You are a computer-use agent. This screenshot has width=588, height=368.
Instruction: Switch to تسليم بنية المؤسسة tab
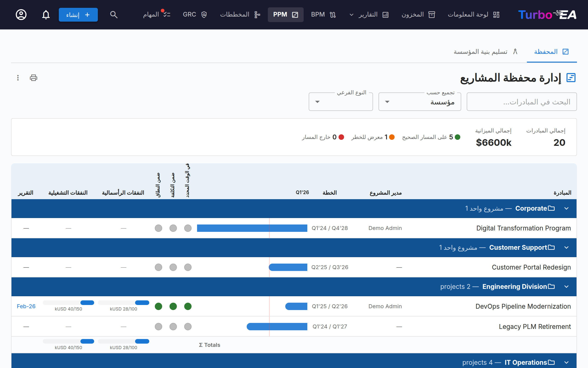click(x=486, y=52)
